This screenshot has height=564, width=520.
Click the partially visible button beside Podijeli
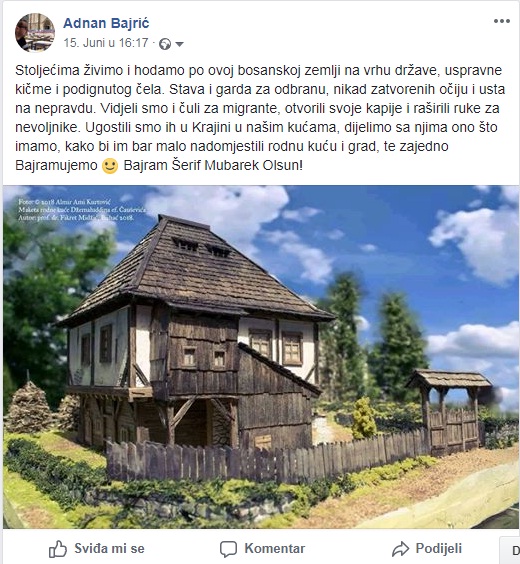[510, 550]
